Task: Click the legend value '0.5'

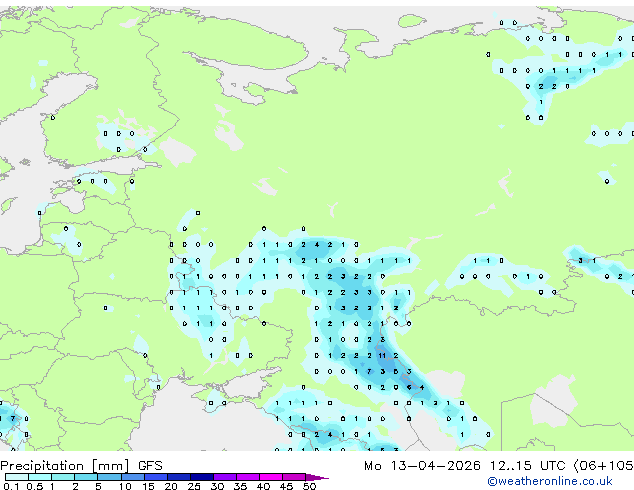Action: tap(34, 486)
